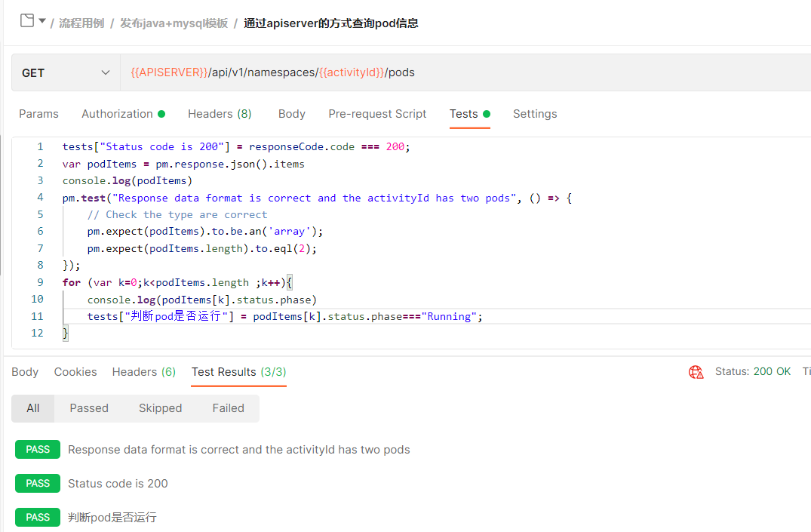Open the Settings tab
Viewport: 811px width, 532px height.
(x=535, y=114)
